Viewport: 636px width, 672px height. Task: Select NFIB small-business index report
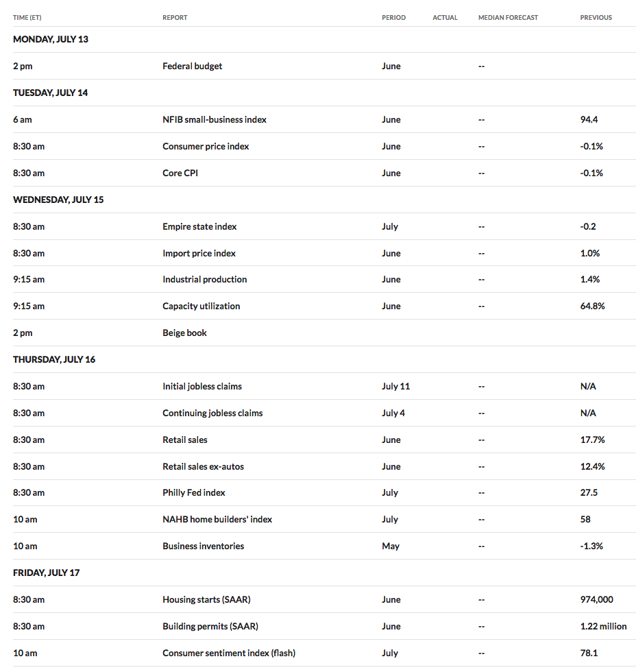point(214,119)
